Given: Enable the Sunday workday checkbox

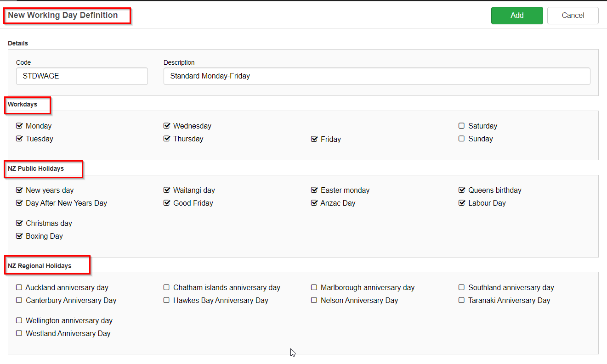Looking at the screenshot, I should (461, 139).
